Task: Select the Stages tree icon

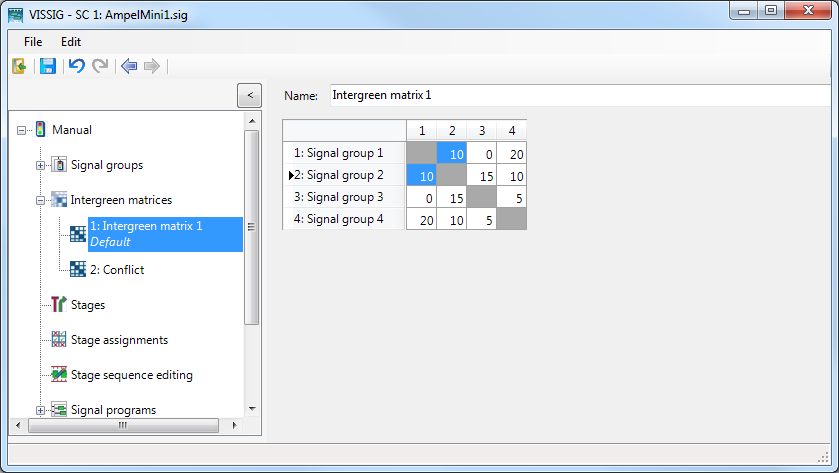Action: (59, 305)
